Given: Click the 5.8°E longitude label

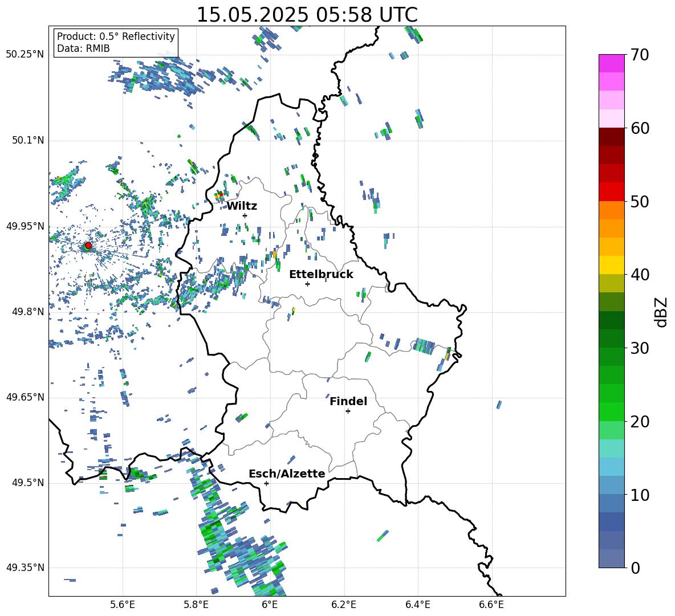Looking at the screenshot, I should (x=196, y=605).
